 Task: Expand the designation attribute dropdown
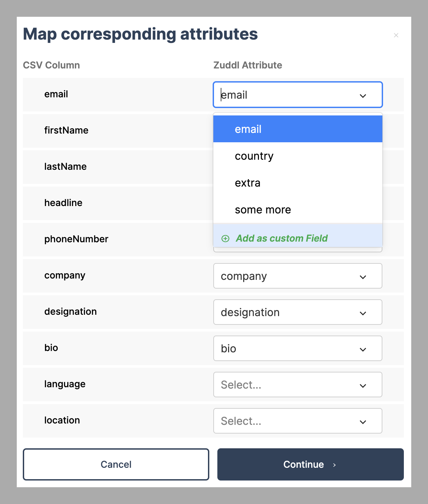pos(298,312)
